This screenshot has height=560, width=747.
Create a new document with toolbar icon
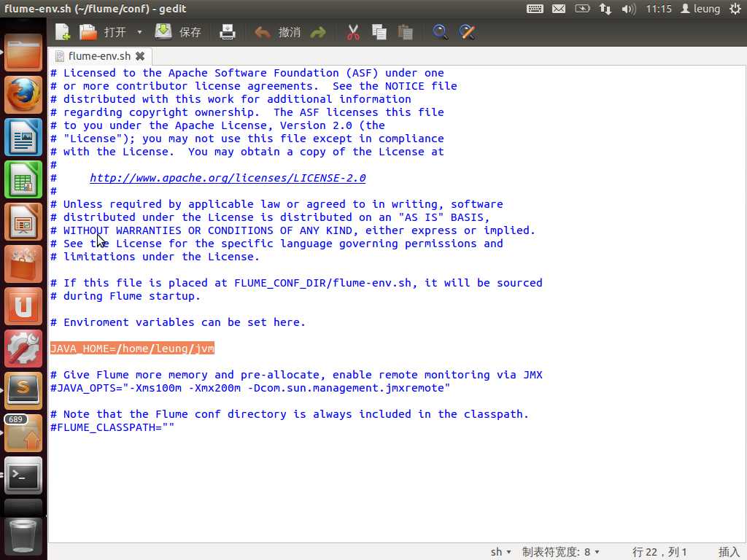[63, 32]
